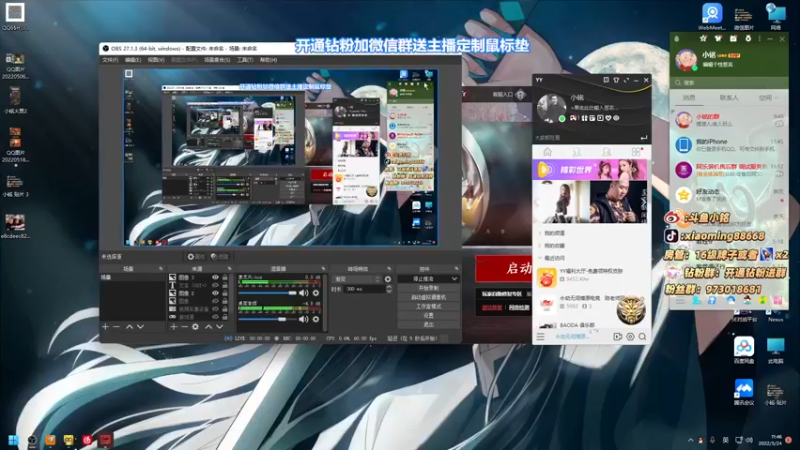The height and width of the screenshot is (450, 800).
Task: Move scene up in OBS Scenes panel
Action: pyautogui.click(x=129, y=327)
